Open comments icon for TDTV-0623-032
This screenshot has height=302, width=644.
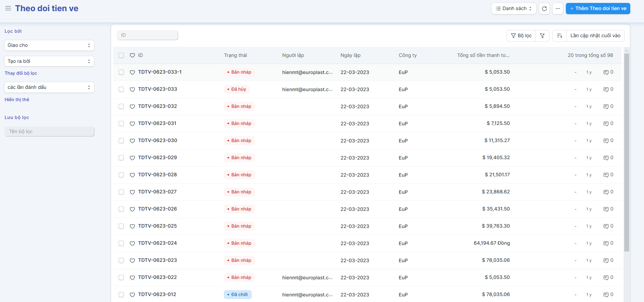(606, 107)
